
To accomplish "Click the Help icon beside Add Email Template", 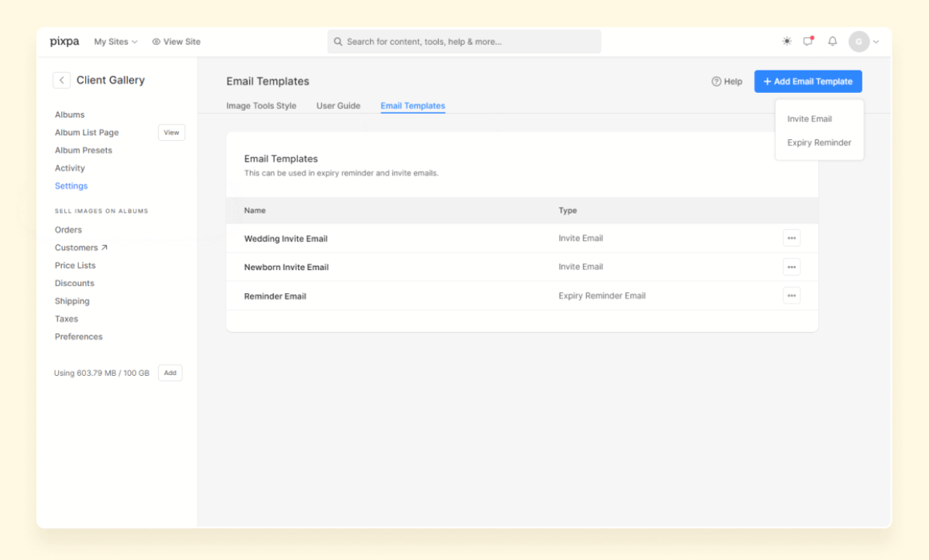I will 726,80.
